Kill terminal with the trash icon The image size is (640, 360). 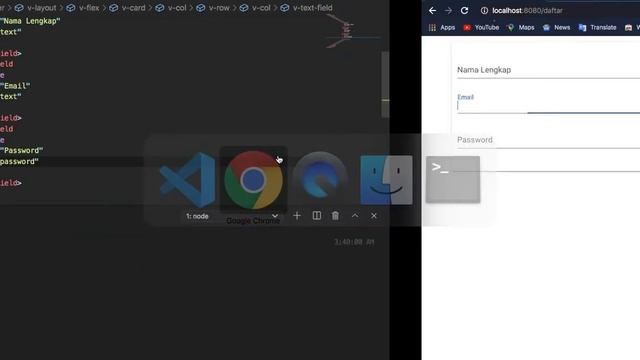point(335,216)
